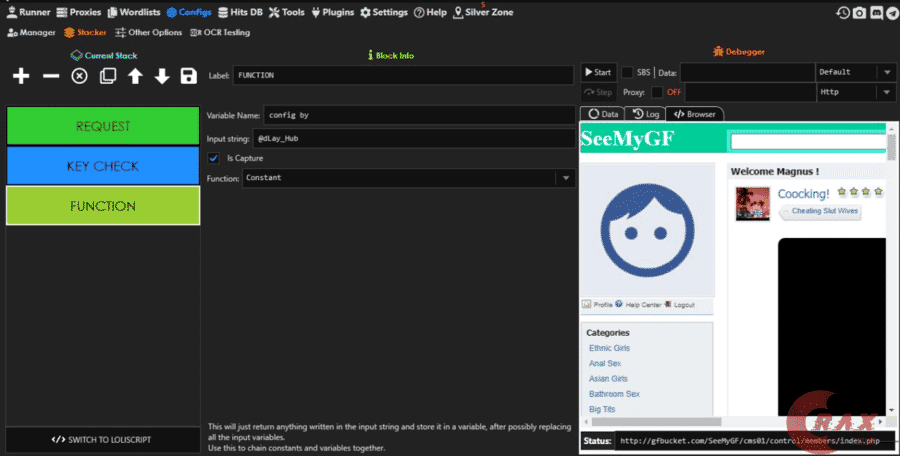Open the history clock icon at top right

(x=843, y=12)
